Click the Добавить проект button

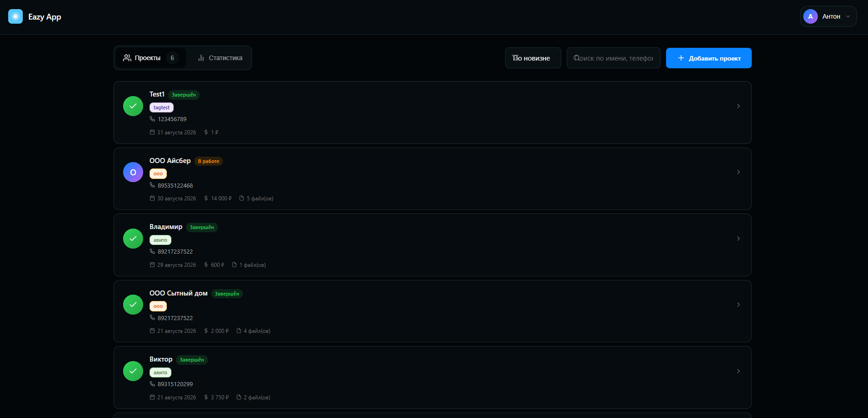click(x=708, y=58)
